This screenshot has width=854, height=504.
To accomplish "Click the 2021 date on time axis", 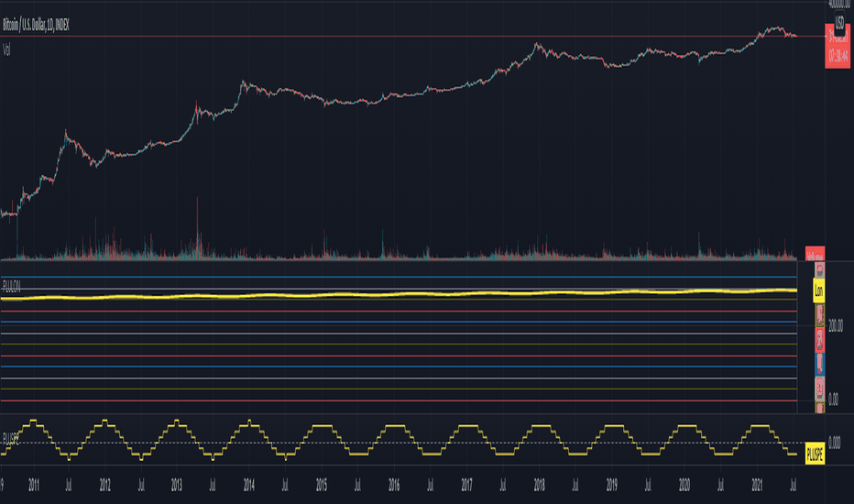I will (757, 485).
